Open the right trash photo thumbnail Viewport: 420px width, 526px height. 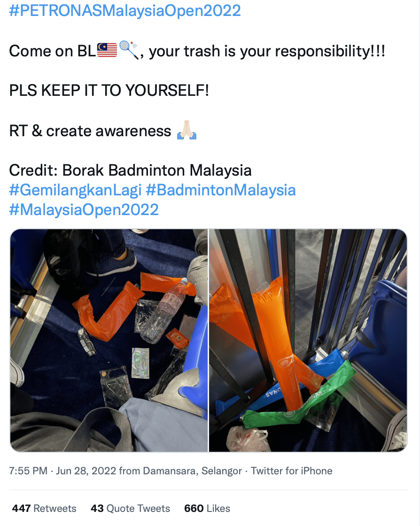pyautogui.click(x=308, y=340)
